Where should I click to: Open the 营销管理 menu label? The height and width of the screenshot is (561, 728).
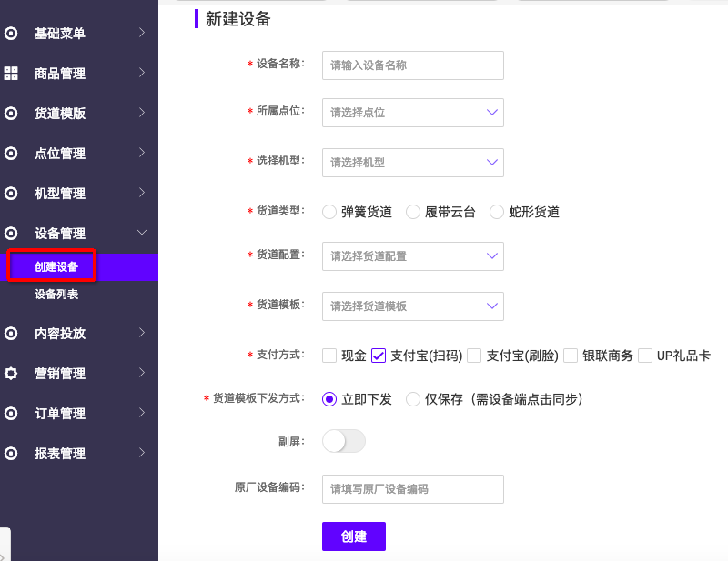(x=60, y=373)
